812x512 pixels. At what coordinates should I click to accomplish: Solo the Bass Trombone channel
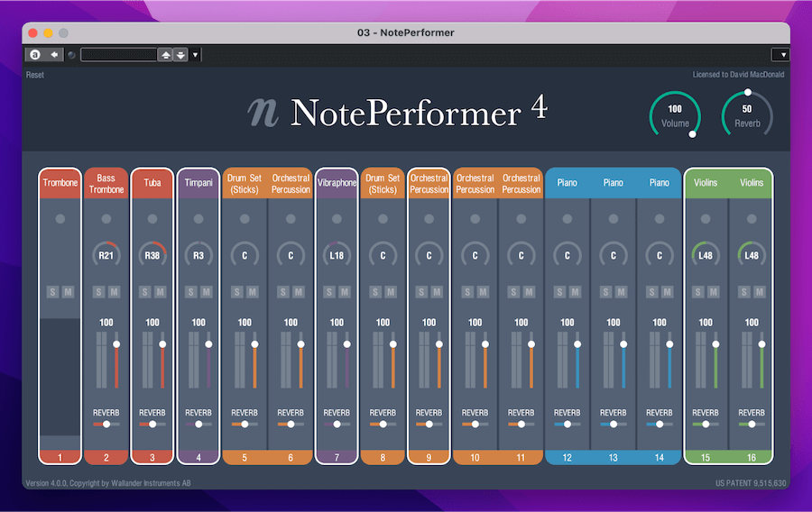(x=99, y=292)
